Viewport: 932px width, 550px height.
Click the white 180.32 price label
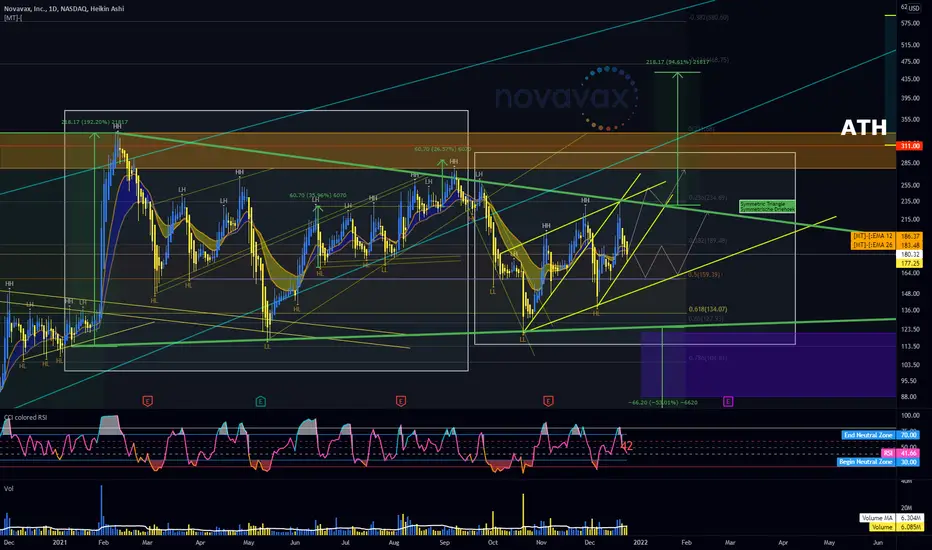(910, 254)
